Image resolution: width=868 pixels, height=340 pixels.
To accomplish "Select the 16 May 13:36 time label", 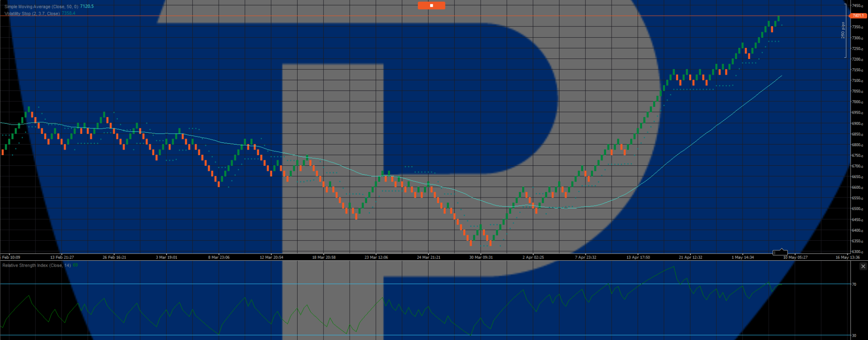I will coord(848,257).
